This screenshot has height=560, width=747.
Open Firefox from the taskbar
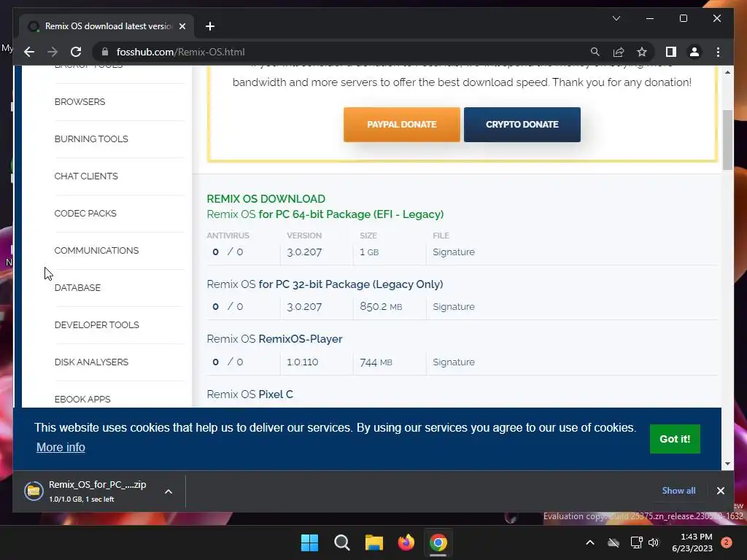point(406,542)
